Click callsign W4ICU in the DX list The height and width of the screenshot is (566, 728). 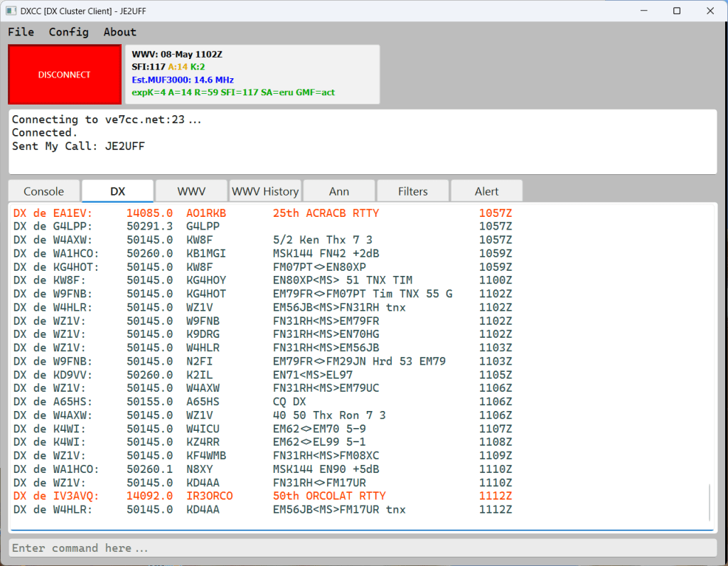[x=203, y=429]
